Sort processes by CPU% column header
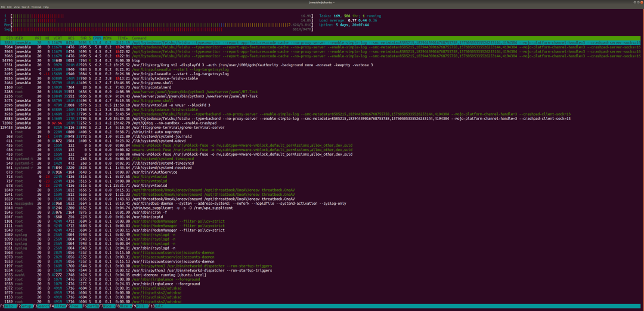Screen dimensions: 644x311 (x=99, y=38)
